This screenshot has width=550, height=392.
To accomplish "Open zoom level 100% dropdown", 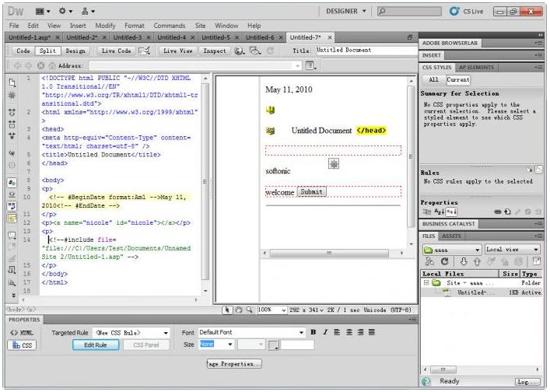I will click(271, 310).
